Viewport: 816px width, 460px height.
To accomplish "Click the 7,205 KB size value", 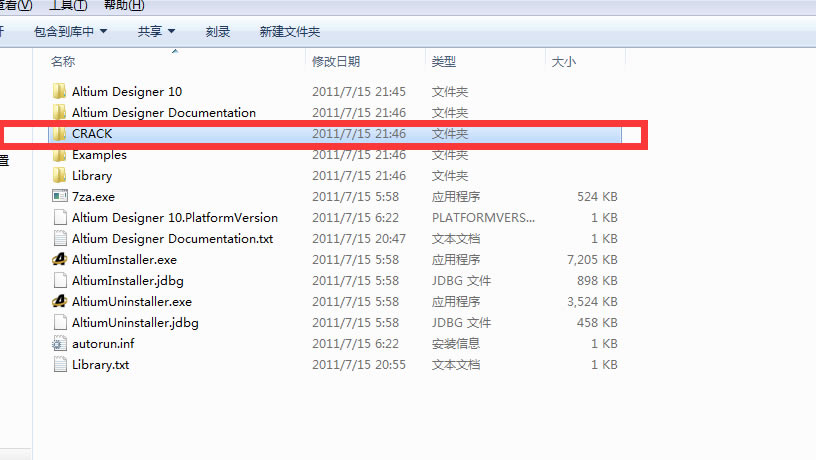I will (x=592, y=260).
